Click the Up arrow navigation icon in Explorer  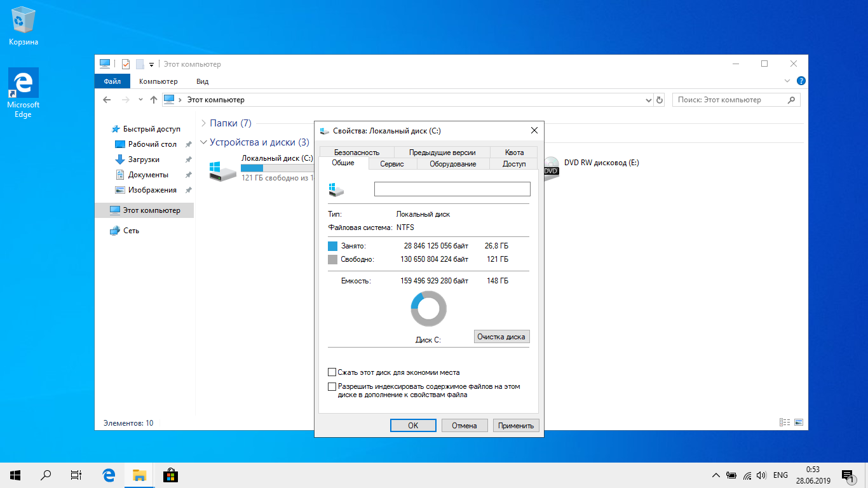(x=153, y=100)
